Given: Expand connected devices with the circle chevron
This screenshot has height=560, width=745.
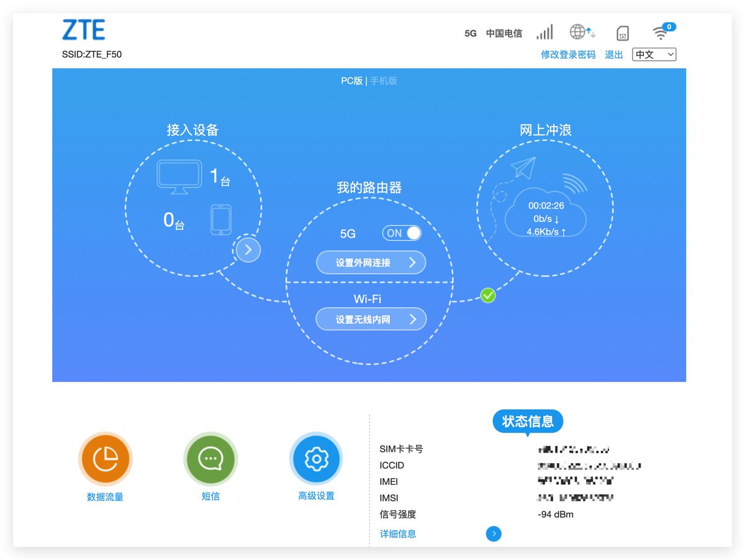Looking at the screenshot, I should tap(248, 249).
